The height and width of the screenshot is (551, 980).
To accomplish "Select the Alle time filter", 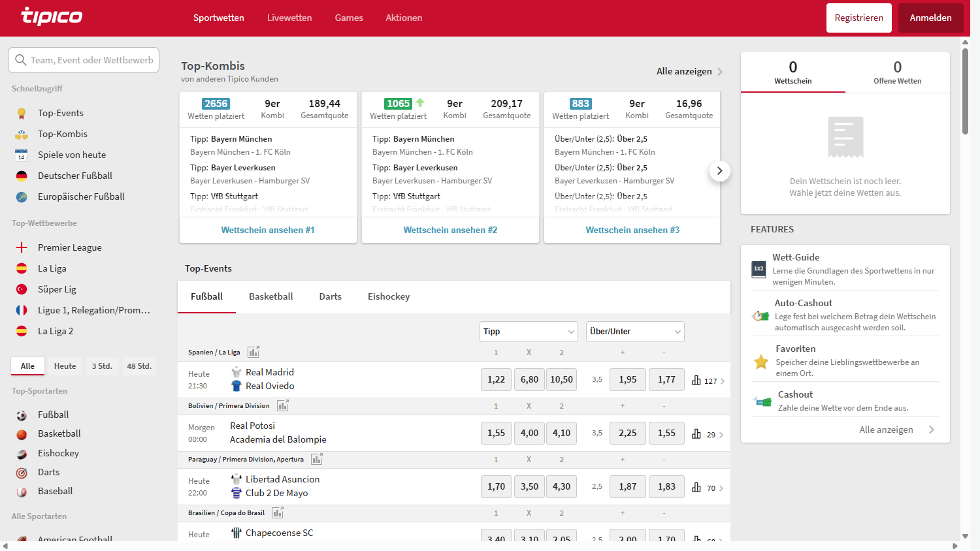I will (x=27, y=366).
